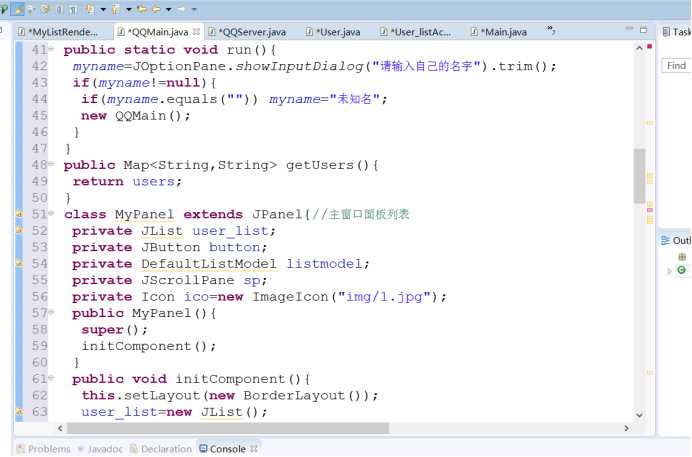Click the warning marker on line 51
Viewport: 692px width, 457px height.
(x=19, y=214)
